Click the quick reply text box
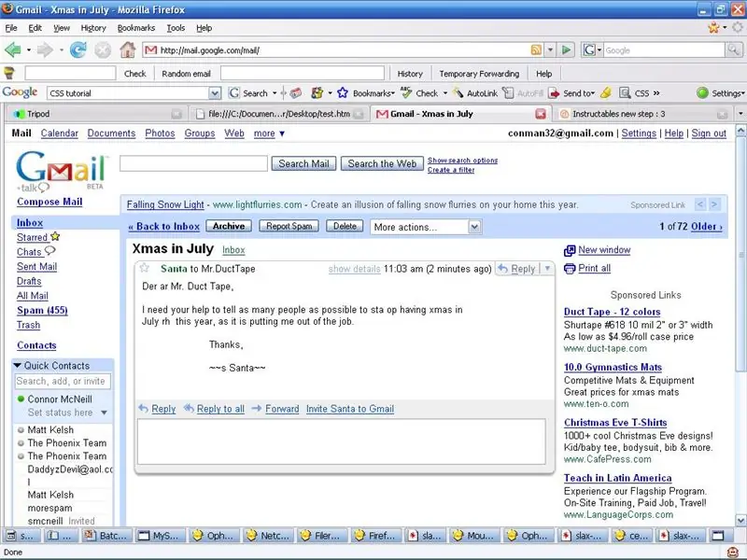Image resolution: width=747 pixels, height=560 pixels. (341, 441)
